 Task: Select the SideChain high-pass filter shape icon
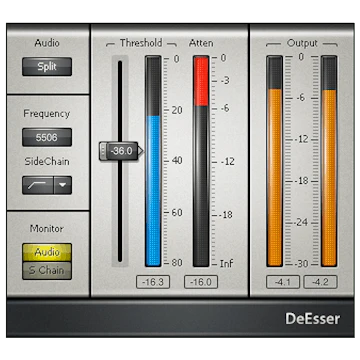tap(38, 185)
